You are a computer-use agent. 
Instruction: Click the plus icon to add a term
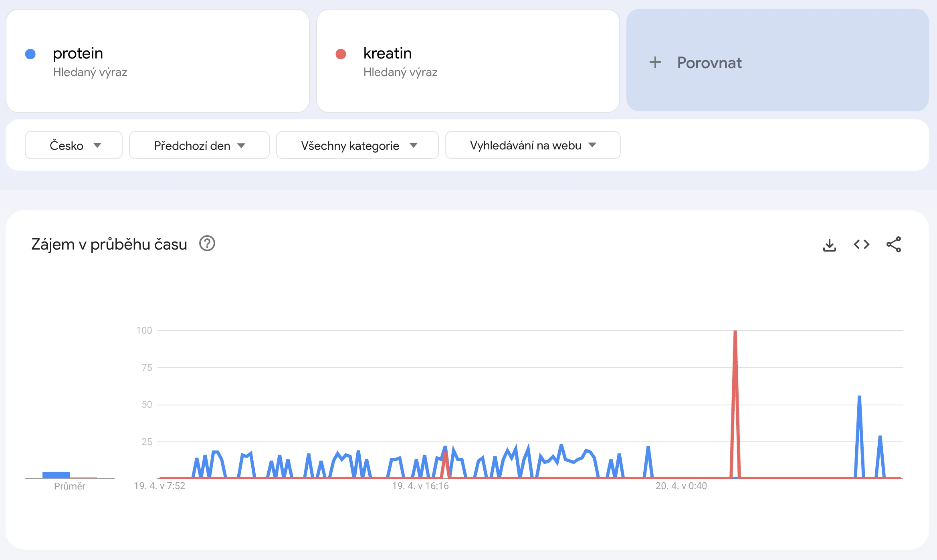[656, 62]
